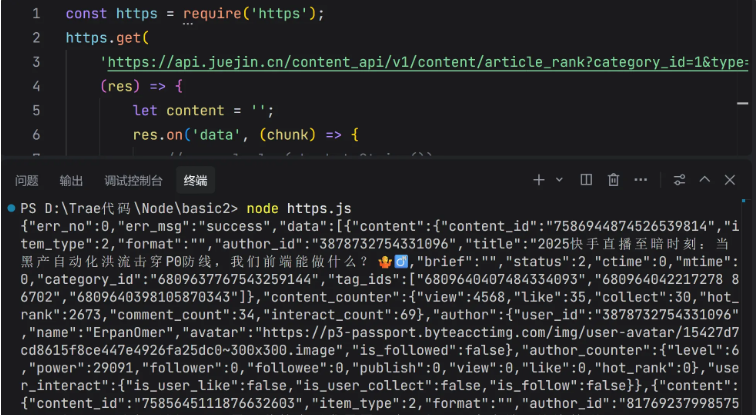Open a new terminal with the plus icon
Screen dimensions: 756x415
click(x=539, y=180)
